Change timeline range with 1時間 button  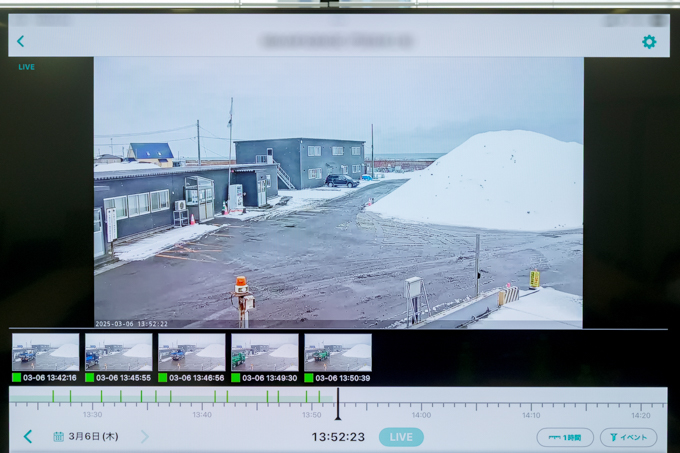(565, 437)
